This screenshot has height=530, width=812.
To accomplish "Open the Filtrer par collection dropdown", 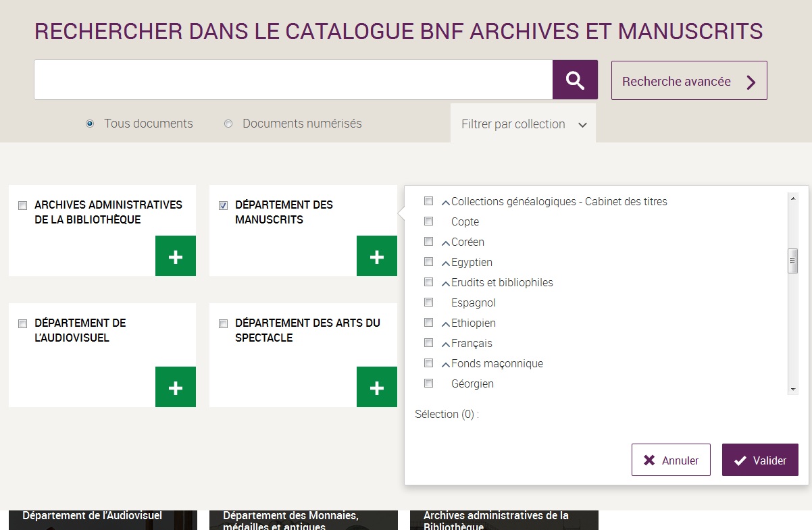I will (x=523, y=124).
